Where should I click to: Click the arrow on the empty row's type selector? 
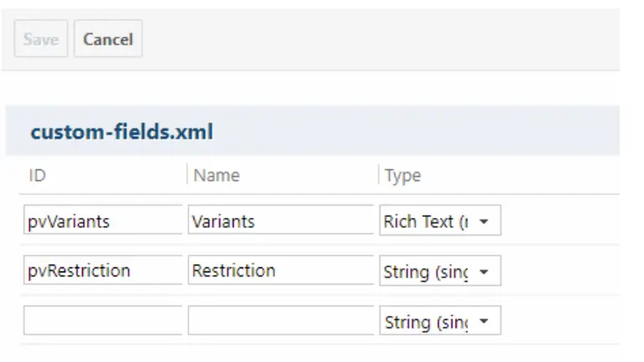[484, 322]
